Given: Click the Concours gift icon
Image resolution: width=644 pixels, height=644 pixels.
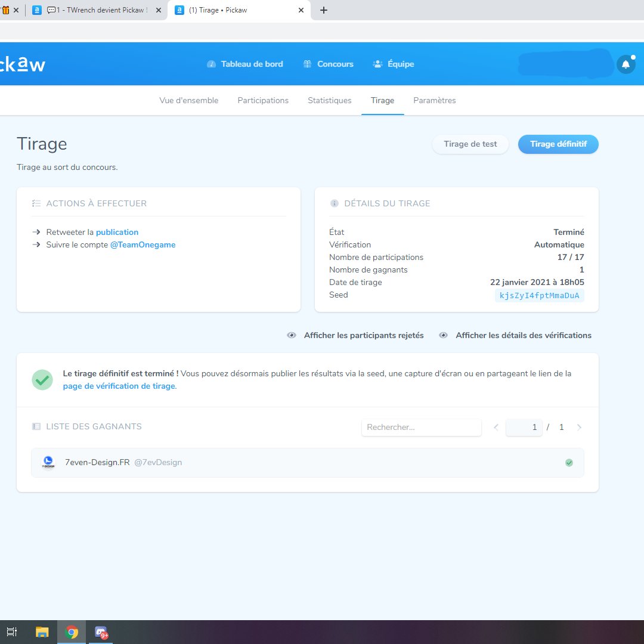Looking at the screenshot, I should click(x=307, y=64).
